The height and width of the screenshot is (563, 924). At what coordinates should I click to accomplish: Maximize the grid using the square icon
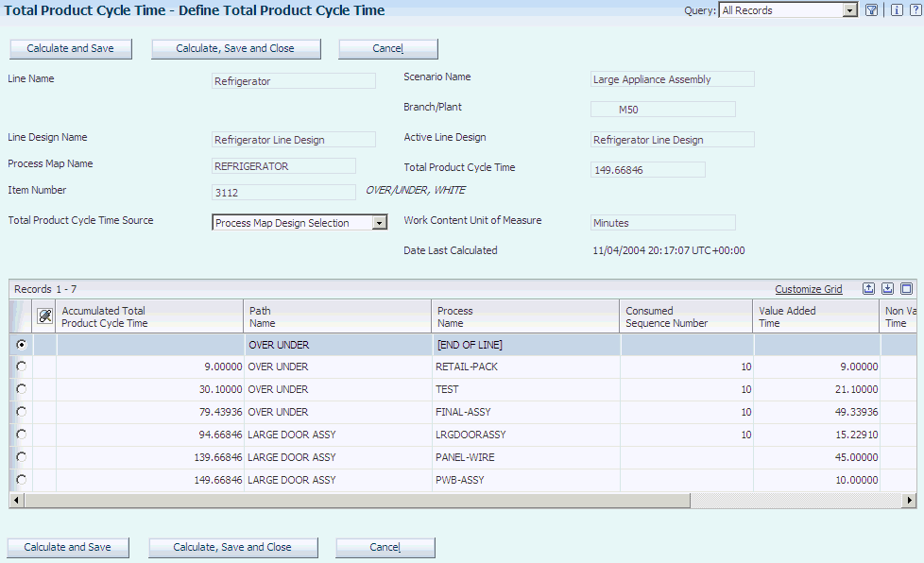(x=906, y=289)
